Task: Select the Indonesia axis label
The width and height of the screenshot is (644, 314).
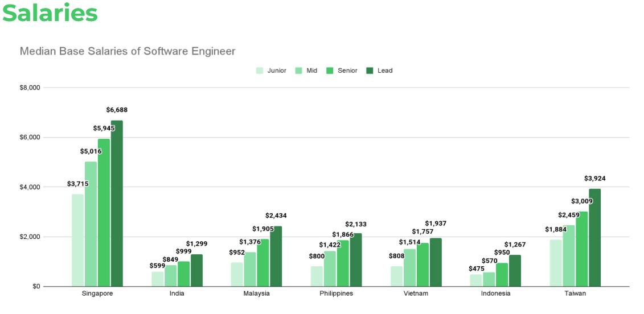Action: click(495, 294)
